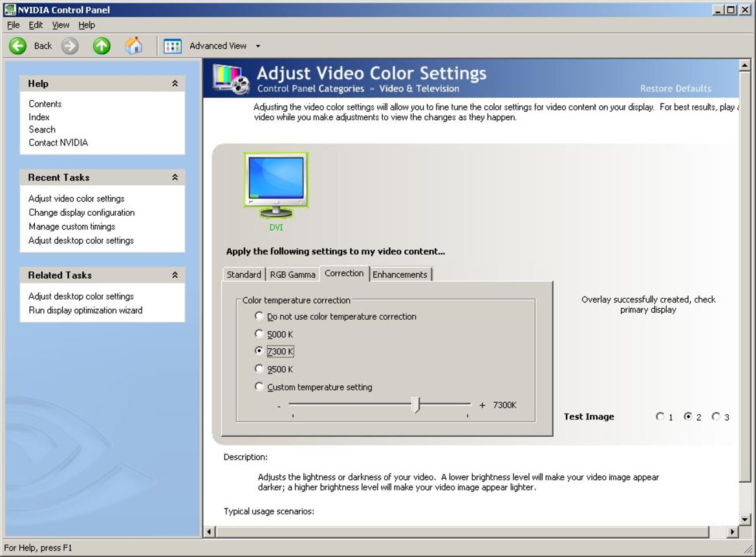Click vertical scrollbar up arrow
The width and height of the screenshot is (756, 557).
click(745, 65)
